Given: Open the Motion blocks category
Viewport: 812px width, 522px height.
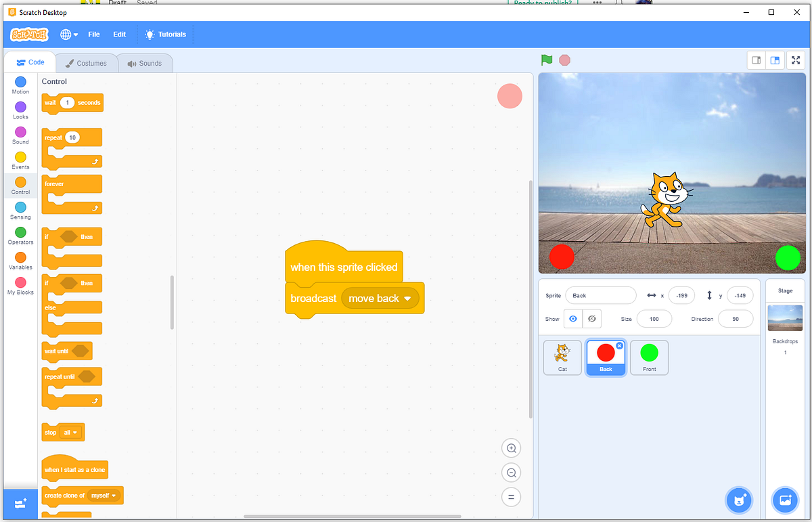Looking at the screenshot, I should tap(20, 85).
